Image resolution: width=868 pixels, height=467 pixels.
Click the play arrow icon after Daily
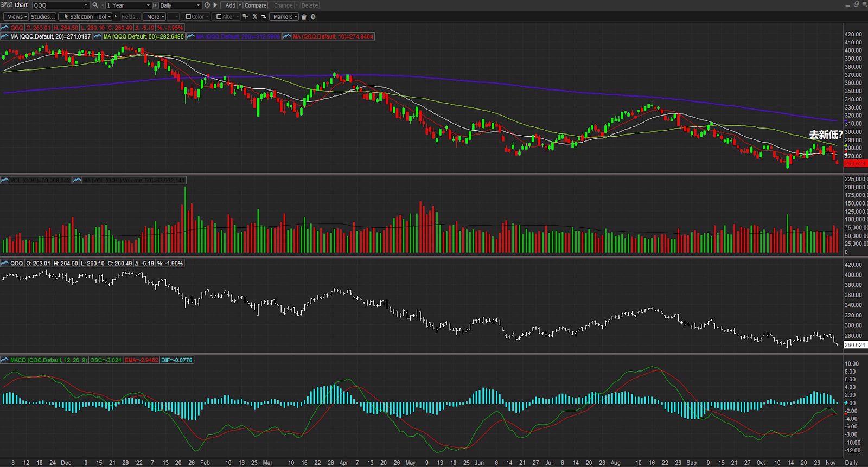tap(215, 5)
